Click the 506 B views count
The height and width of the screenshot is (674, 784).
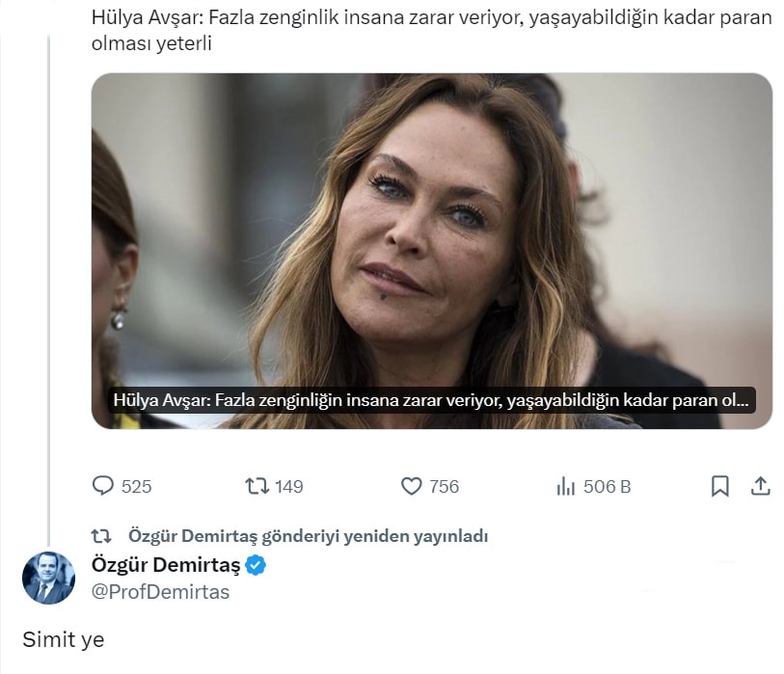coord(608,487)
